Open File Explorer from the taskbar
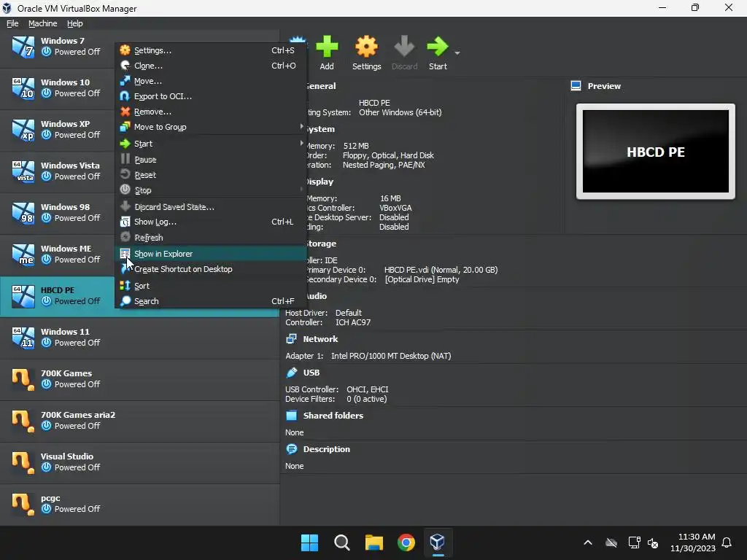Image resolution: width=747 pixels, height=560 pixels. (x=374, y=542)
